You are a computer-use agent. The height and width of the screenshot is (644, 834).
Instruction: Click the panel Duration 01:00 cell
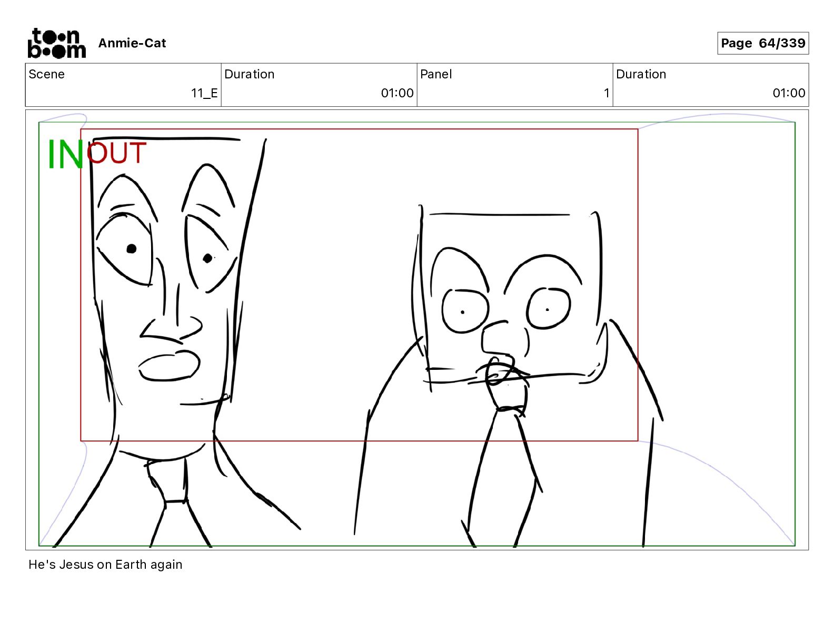(711, 85)
